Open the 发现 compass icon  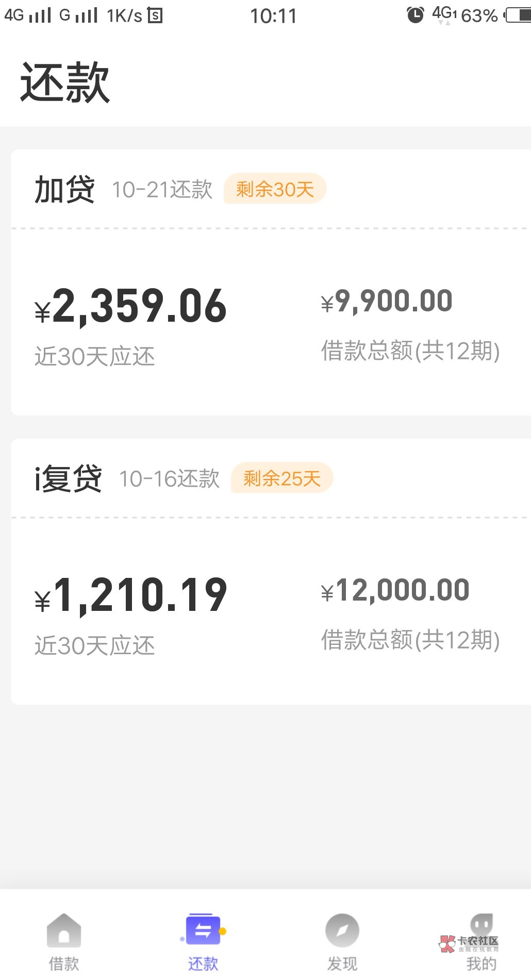point(342,931)
